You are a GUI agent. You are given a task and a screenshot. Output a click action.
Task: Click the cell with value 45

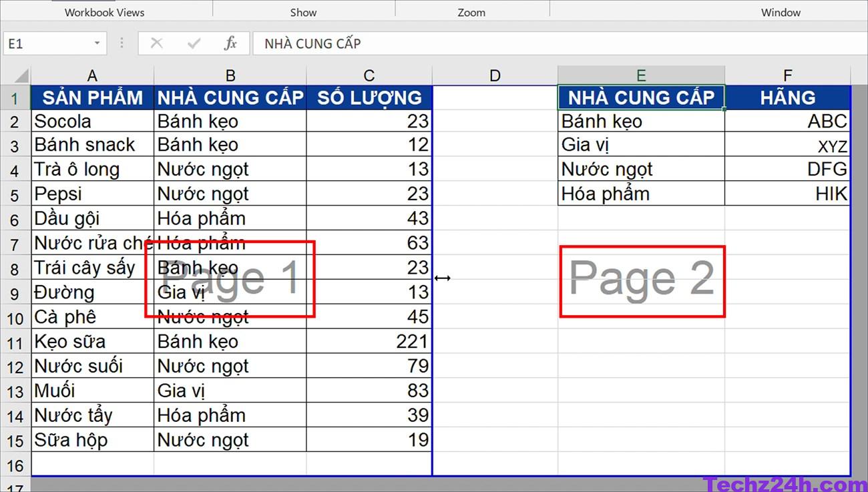point(369,317)
